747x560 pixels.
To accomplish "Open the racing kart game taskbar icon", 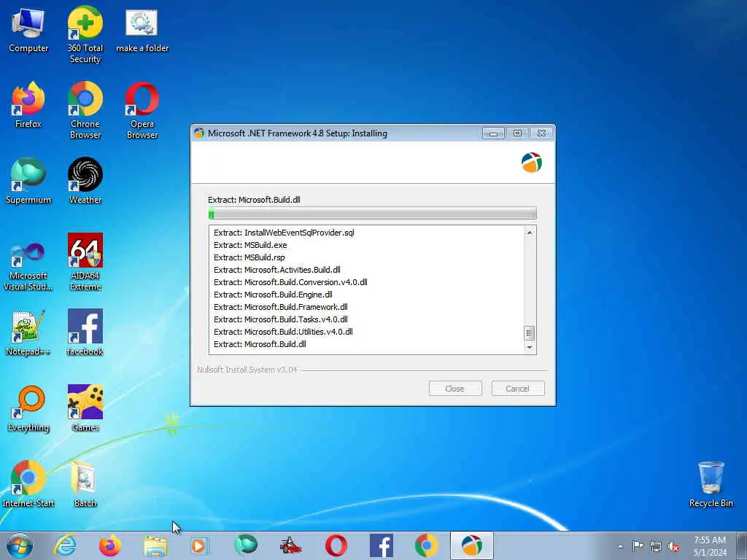I will tap(290, 545).
